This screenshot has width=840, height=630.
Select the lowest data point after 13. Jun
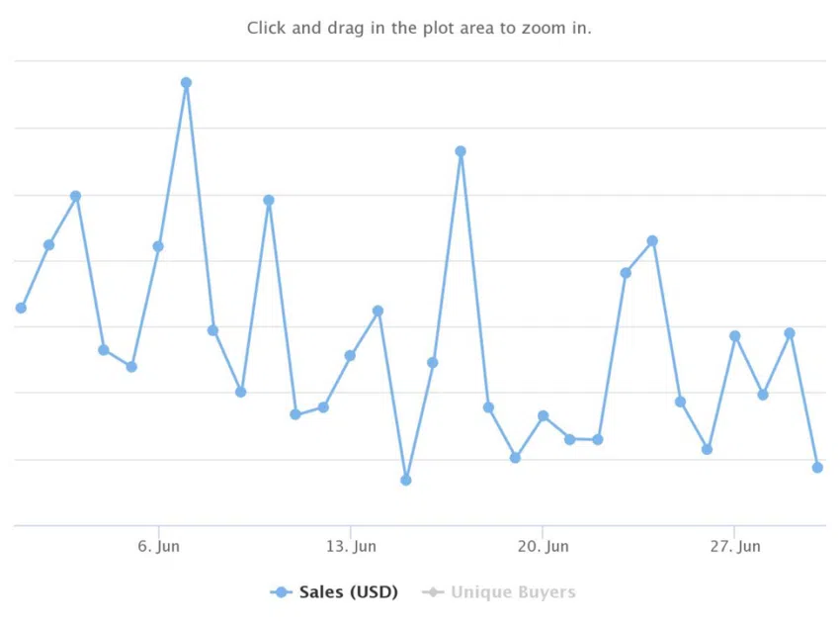[405, 480]
